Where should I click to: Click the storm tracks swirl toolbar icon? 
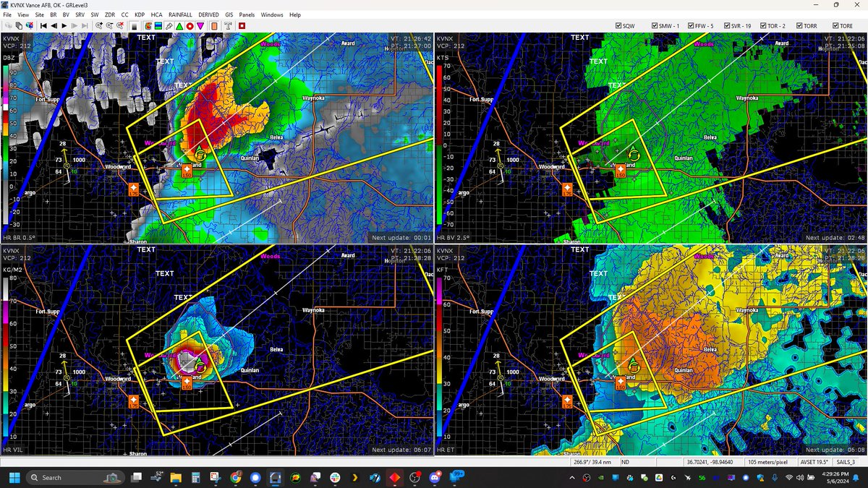tap(148, 26)
